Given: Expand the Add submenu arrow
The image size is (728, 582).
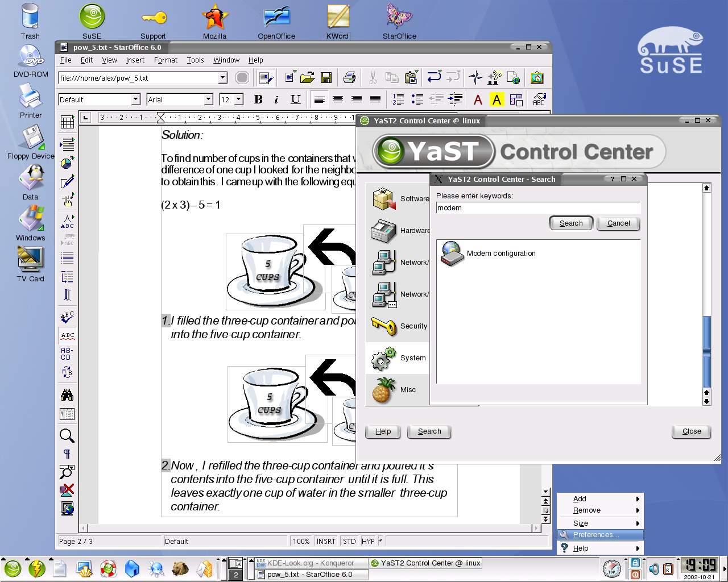Looking at the screenshot, I should pos(638,498).
